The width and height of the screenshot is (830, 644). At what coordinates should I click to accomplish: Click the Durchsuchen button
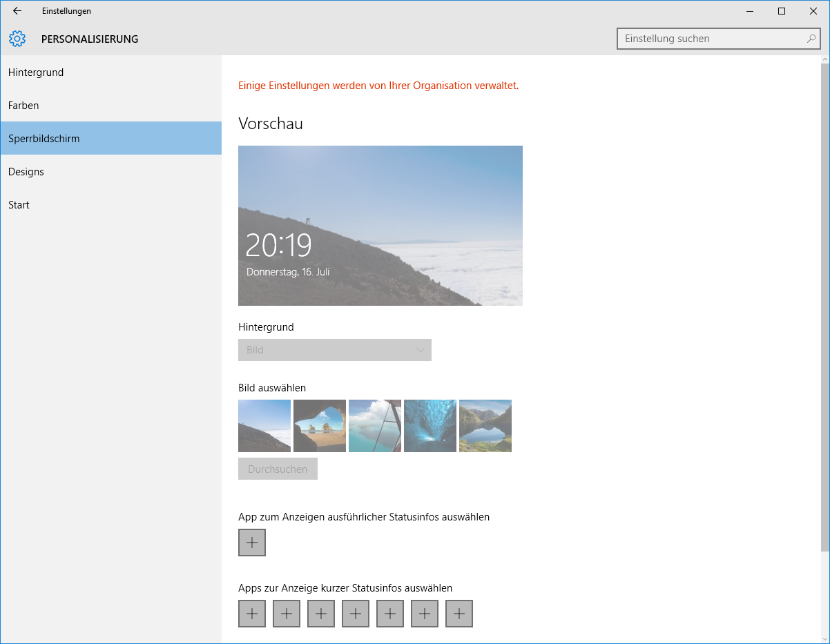(x=278, y=469)
